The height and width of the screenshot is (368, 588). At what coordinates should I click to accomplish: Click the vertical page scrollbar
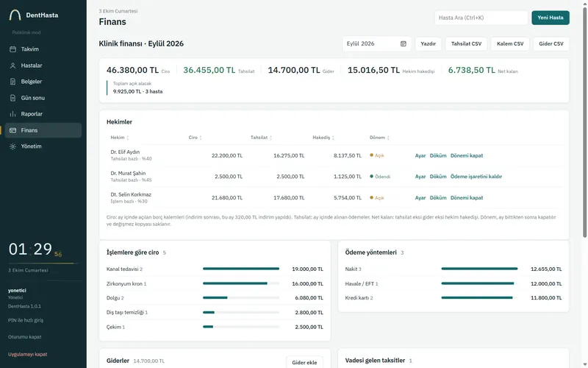tap(584, 122)
